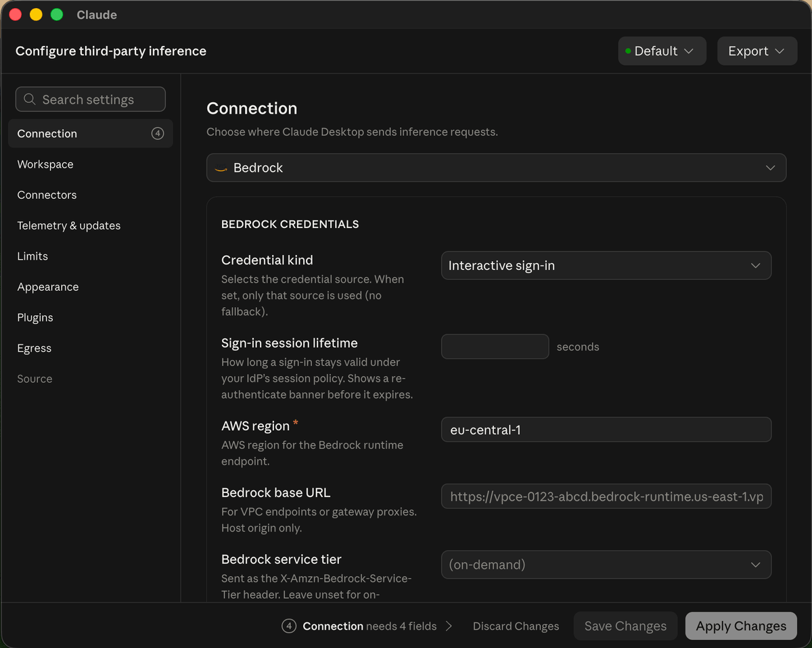Open Egress settings section
Image resolution: width=812 pixels, height=648 pixels.
pos(35,348)
